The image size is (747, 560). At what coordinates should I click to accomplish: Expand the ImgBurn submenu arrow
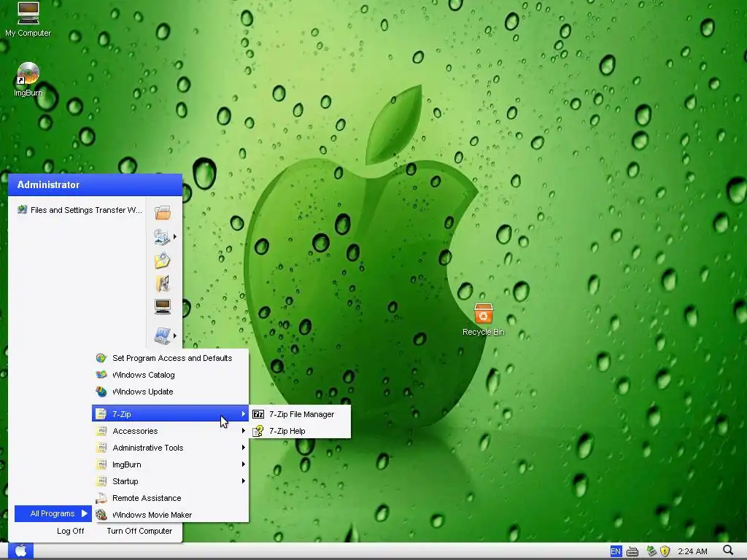[244, 464]
